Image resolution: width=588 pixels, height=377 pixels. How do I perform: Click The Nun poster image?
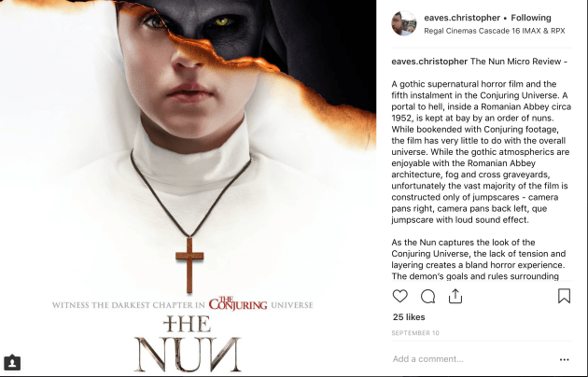tap(188, 188)
